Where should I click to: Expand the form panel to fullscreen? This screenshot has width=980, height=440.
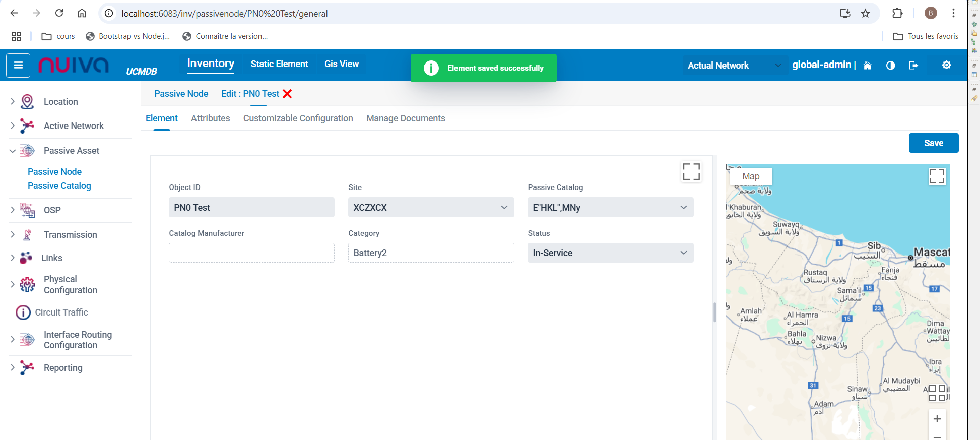click(691, 172)
